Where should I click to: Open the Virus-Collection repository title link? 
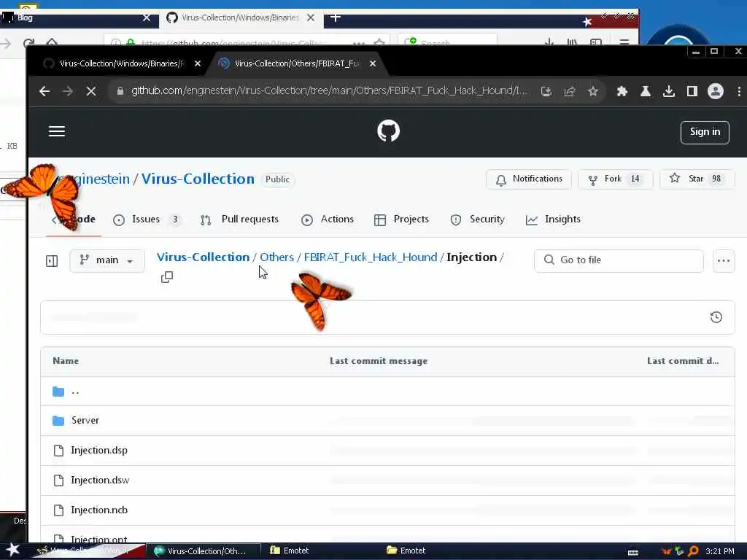[198, 179]
